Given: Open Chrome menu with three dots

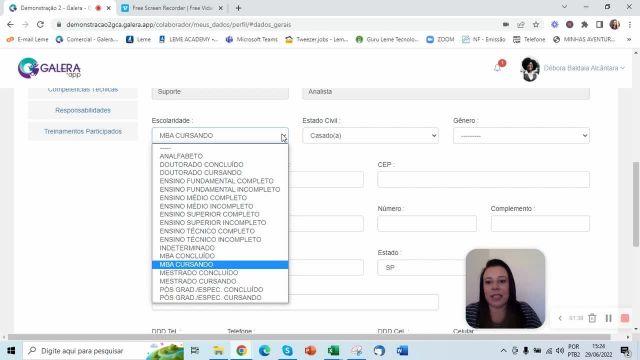Looking at the screenshot, I should point(630,24).
